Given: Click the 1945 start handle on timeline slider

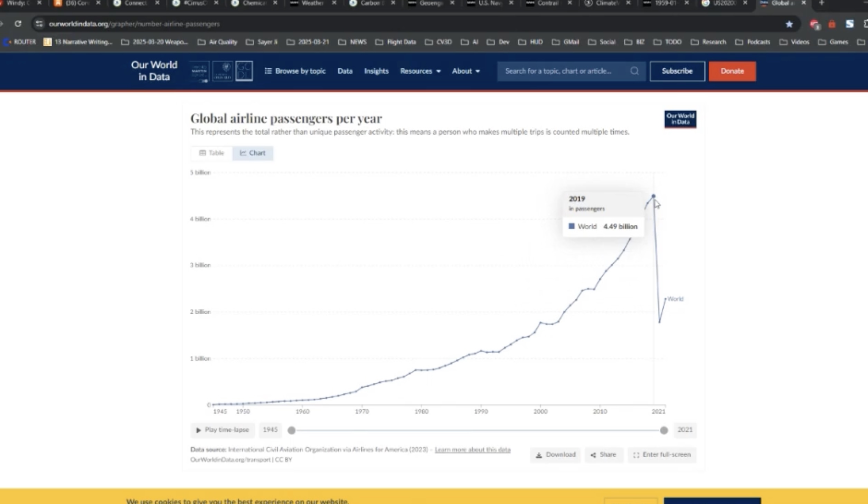Looking at the screenshot, I should click(x=292, y=430).
